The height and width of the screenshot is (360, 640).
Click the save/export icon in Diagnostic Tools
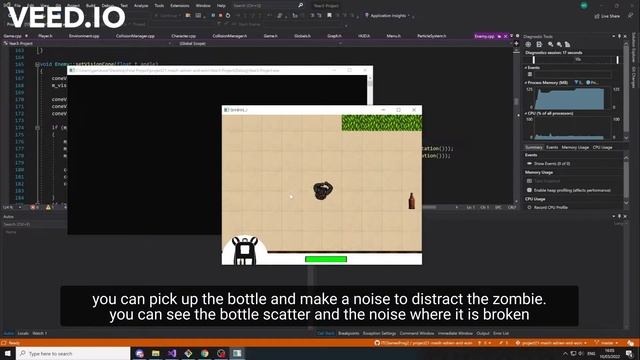pyautogui.click(x=539, y=44)
